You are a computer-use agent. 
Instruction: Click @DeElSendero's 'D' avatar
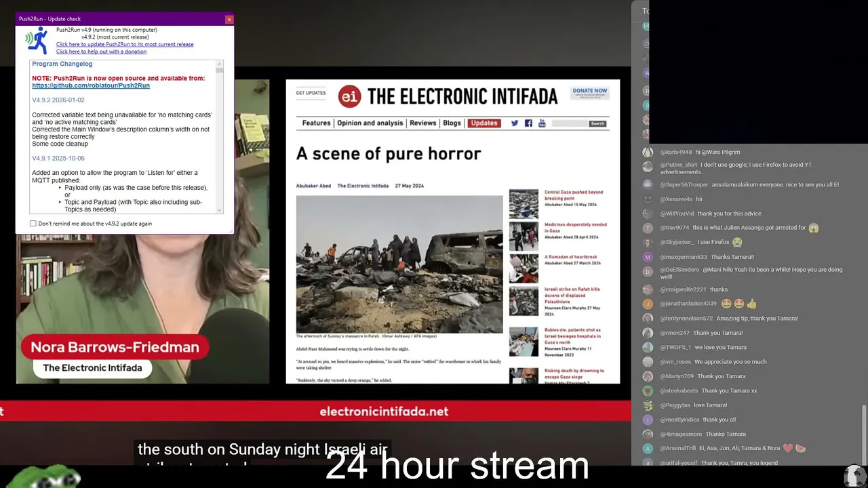pyautogui.click(x=648, y=272)
